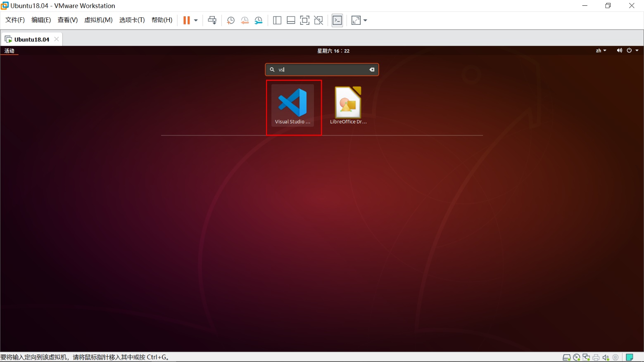Toggle the thumbnail bar view
Image resolution: width=644 pixels, height=362 pixels.
[x=291, y=20]
